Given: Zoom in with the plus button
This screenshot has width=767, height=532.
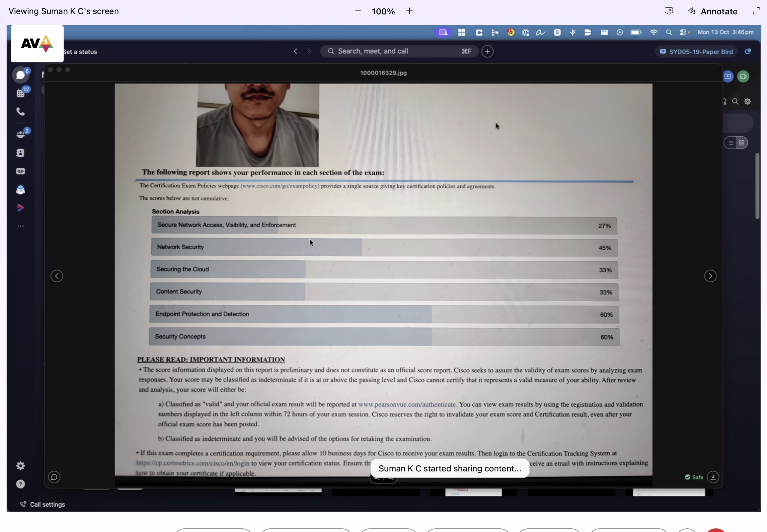Looking at the screenshot, I should (410, 11).
